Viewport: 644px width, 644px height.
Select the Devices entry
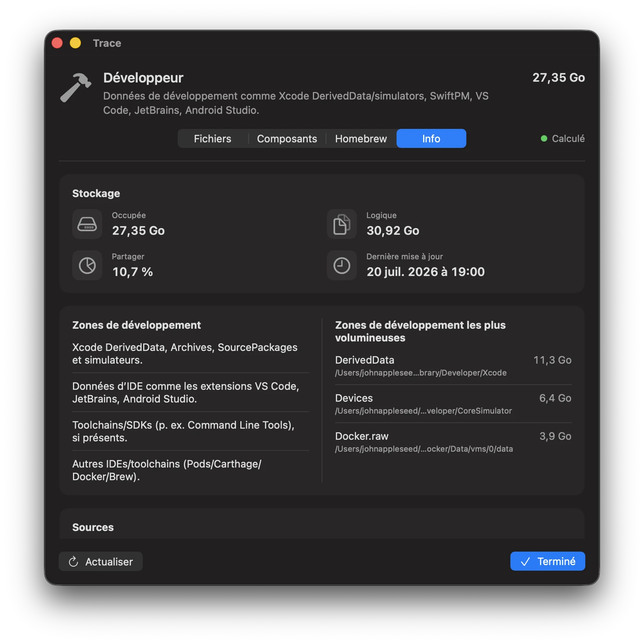pos(453,404)
